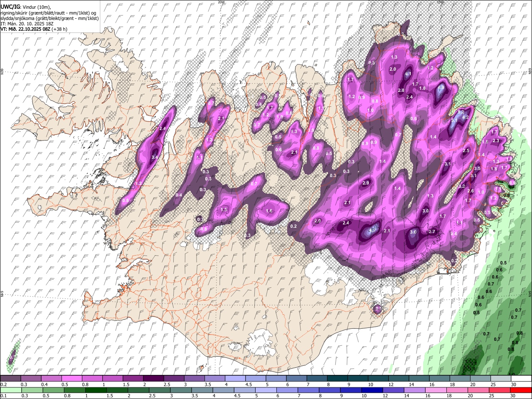Click the '2.8' snowfall value on the map

(401, 90)
